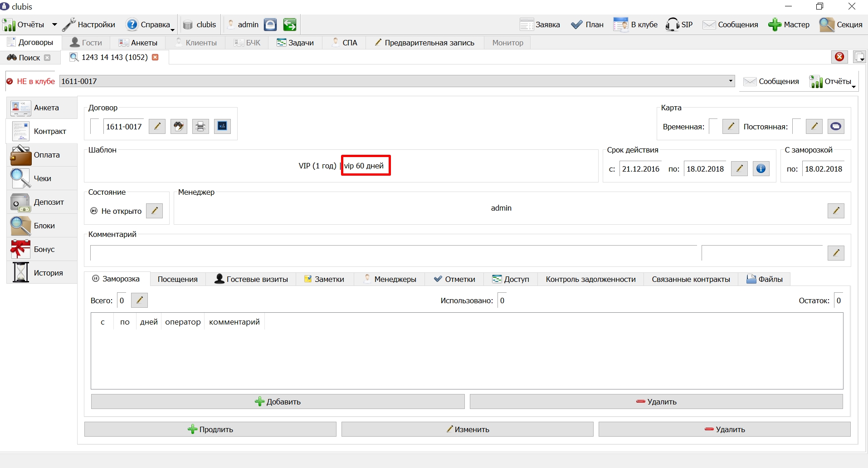Open План in top toolbar
Screen dimensions: 868x468
click(x=587, y=25)
